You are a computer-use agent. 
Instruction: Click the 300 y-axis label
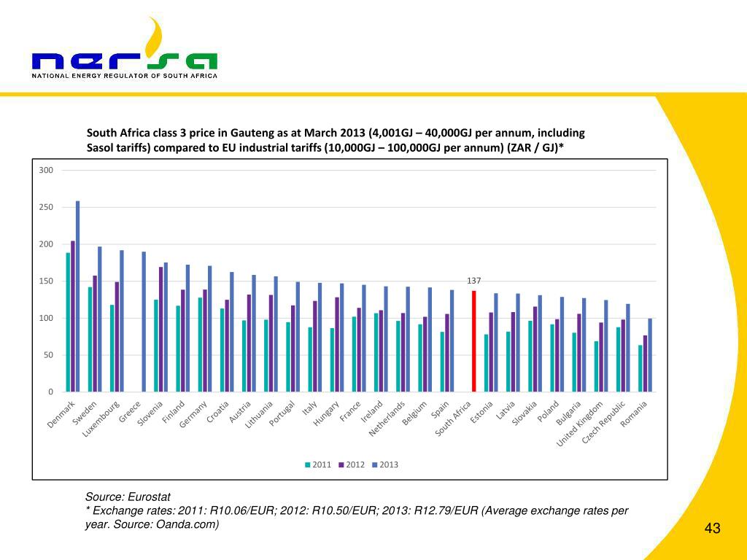pos(47,171)
